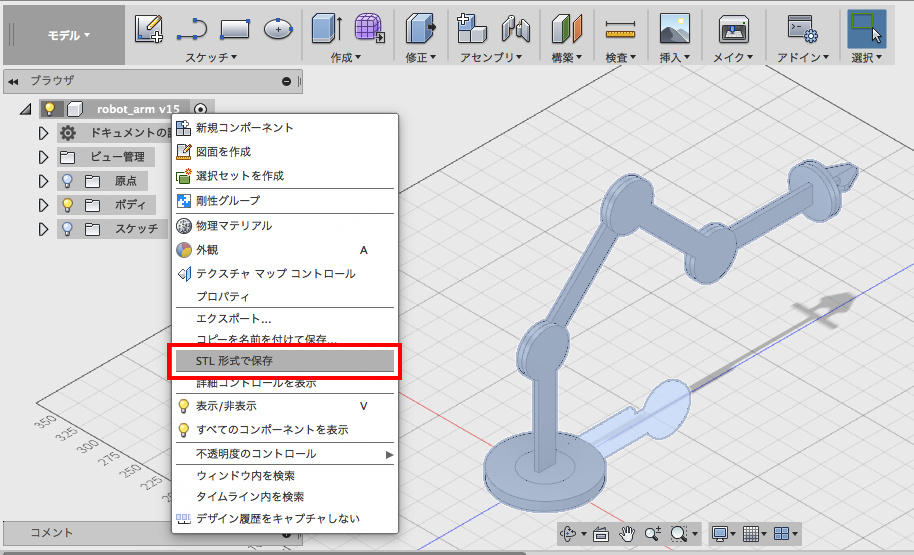This screenshot has width=914, height=555.
Task: Expand the ドキュメント settings tree node
Action: click(43, 133)
